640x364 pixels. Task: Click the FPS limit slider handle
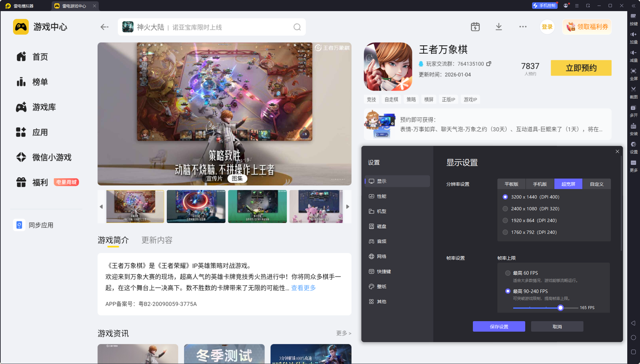[561, 308]
